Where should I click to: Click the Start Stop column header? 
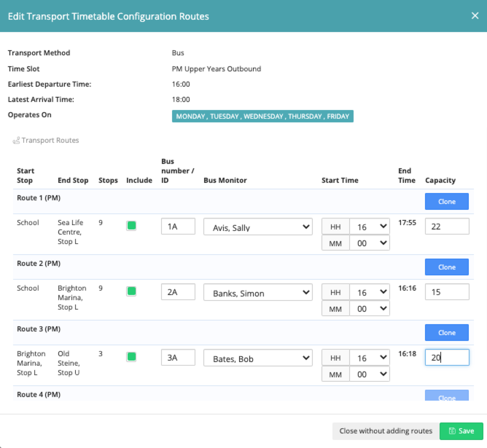(x=25, y=176)
